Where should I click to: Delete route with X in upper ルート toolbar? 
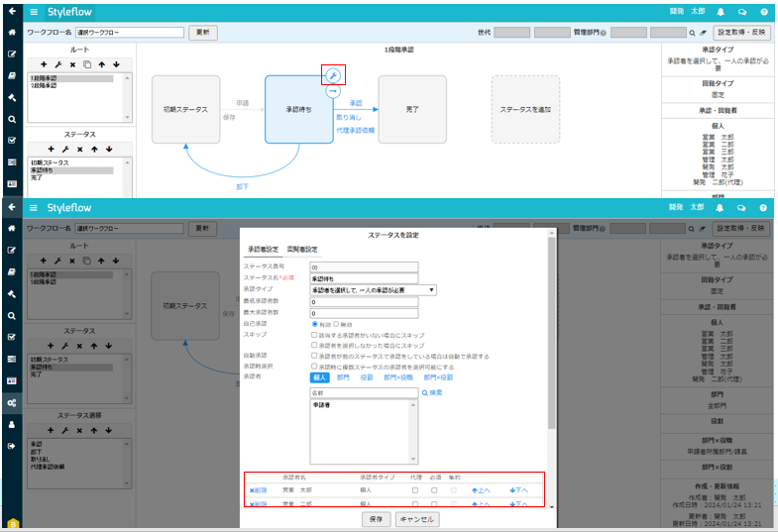[x=72, y=64]
